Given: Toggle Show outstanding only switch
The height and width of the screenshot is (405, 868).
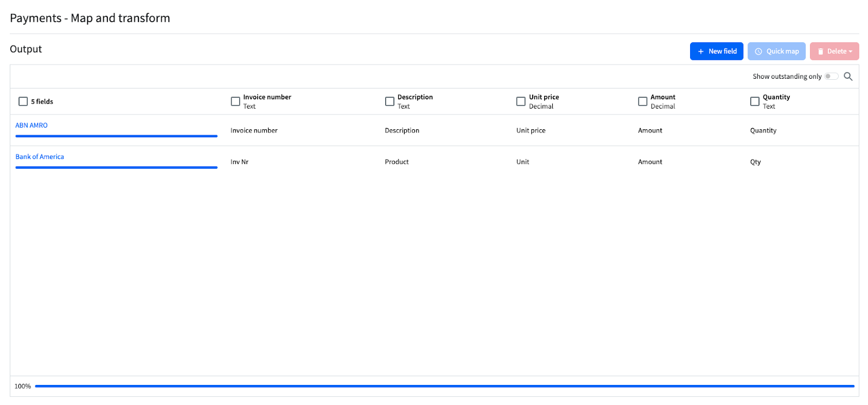Looking at the screenshot, I should [831, 77].
